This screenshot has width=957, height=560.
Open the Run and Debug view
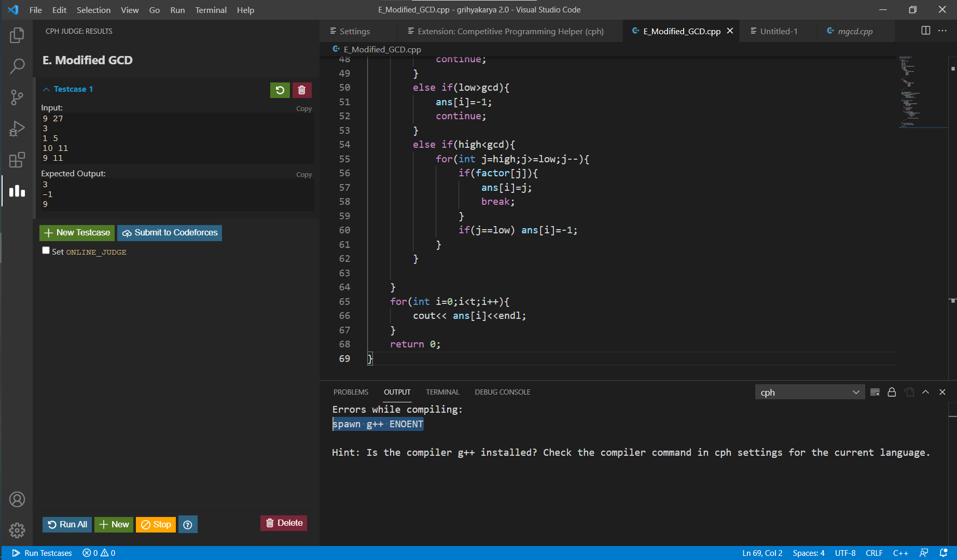pyautogui.click(x=17, y=129)
